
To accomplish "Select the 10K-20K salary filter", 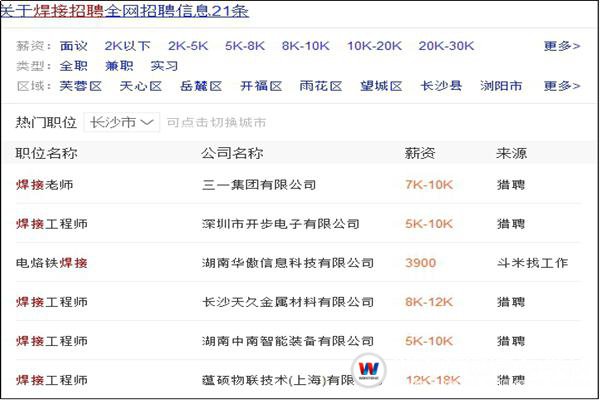I will (374, 46).
